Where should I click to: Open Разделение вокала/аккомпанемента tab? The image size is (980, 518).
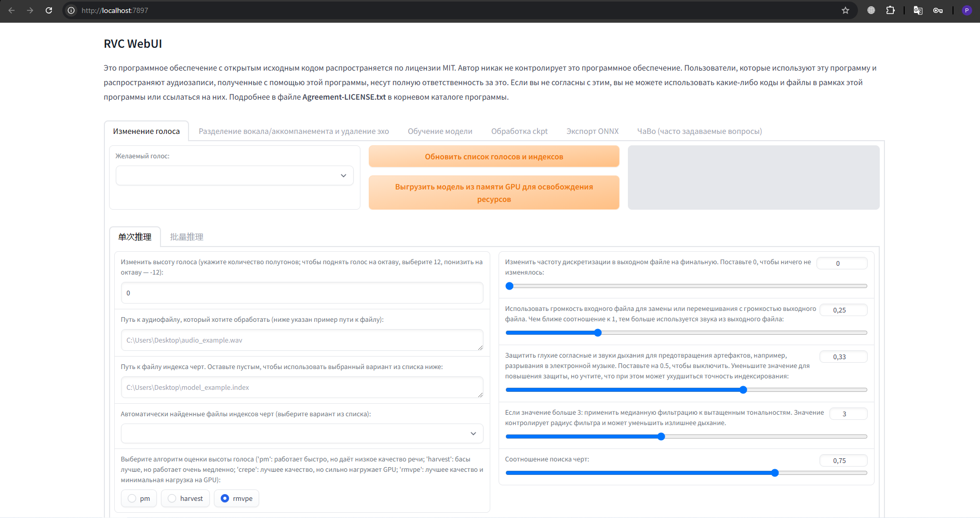click(x=294, y=131)
